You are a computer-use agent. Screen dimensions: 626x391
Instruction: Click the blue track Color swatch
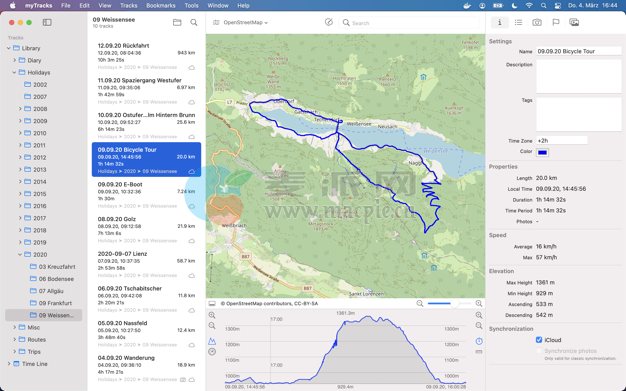542,152
